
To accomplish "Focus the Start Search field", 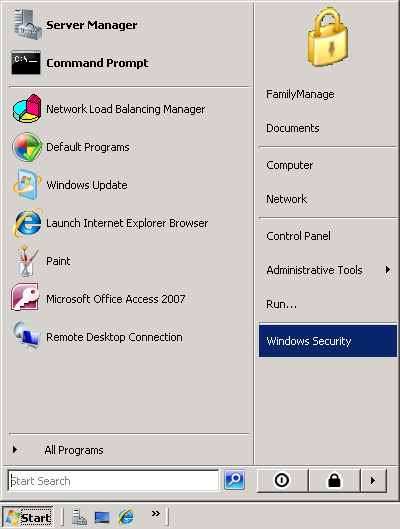I will [113, 480].
